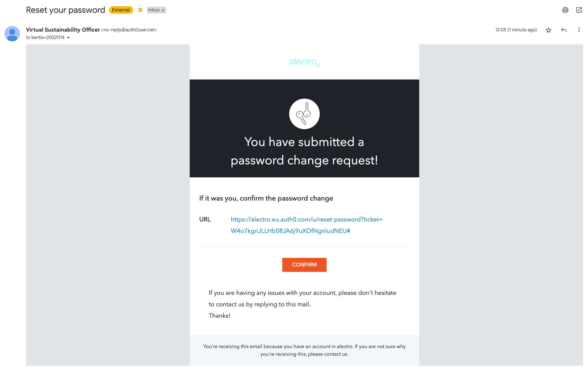The width and height of the screenshot is (588, 371).
Task: Print this email with the printer icon
Action: (565, 10)
